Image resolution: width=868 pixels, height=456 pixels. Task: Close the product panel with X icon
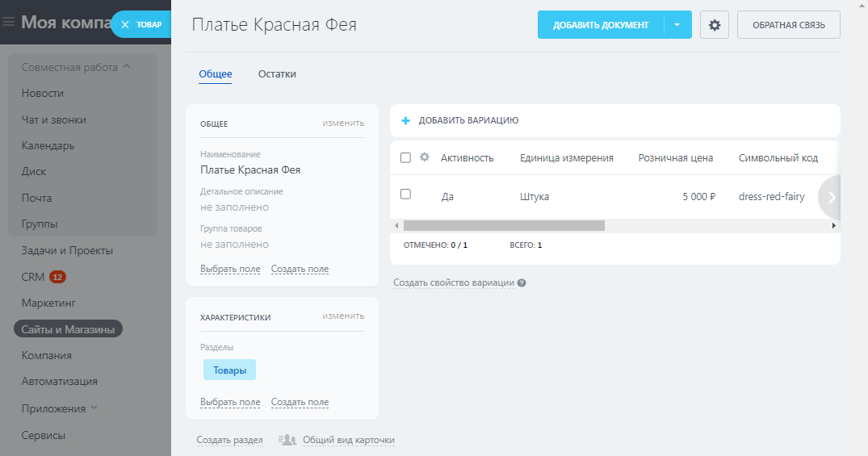(x=124, y=25)
